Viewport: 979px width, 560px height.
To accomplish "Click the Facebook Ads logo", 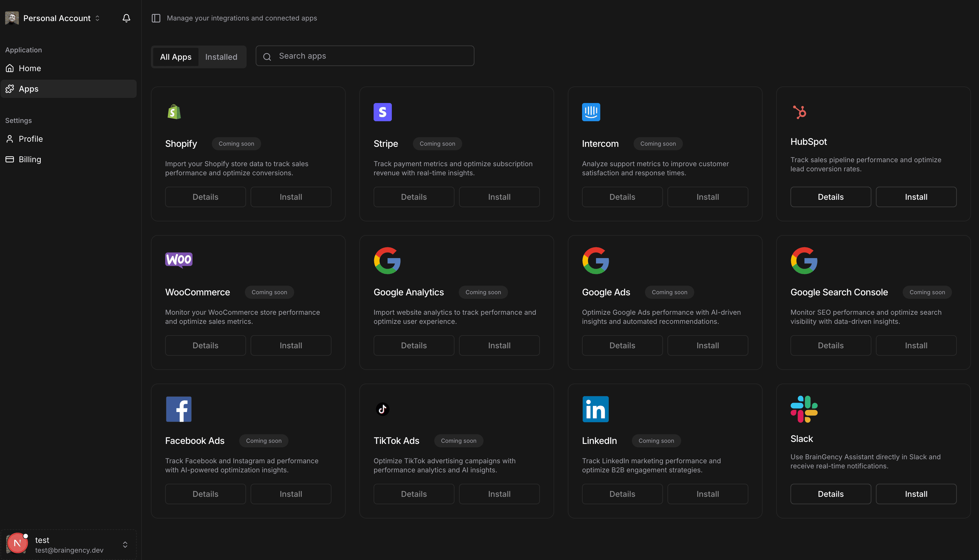I will 179,409.
